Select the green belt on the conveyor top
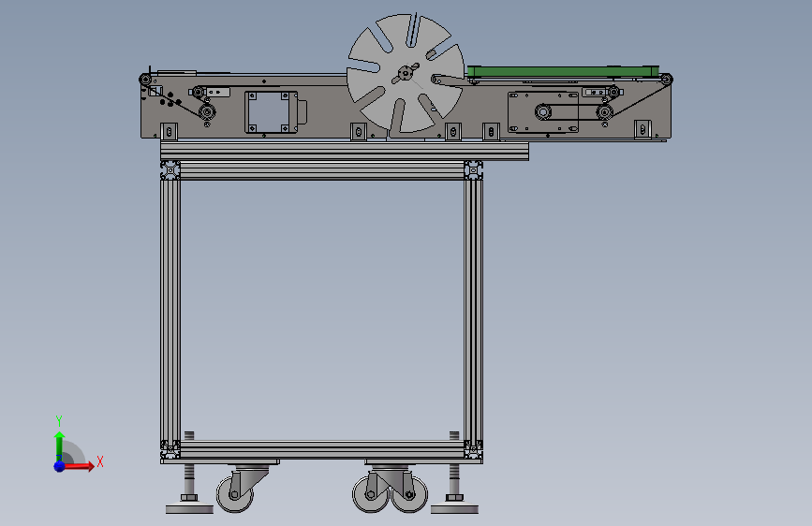 (x=563, y=71)
